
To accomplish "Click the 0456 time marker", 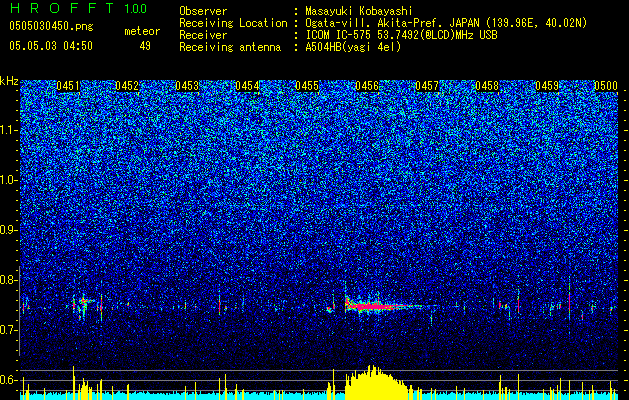I will click(367, 86).
